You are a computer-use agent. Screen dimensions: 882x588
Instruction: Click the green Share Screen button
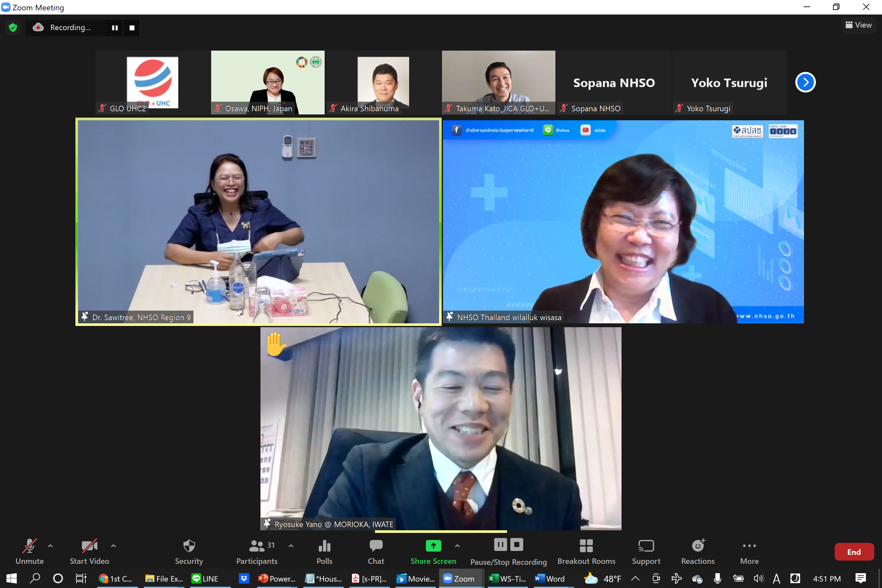(x=433, y=552)
